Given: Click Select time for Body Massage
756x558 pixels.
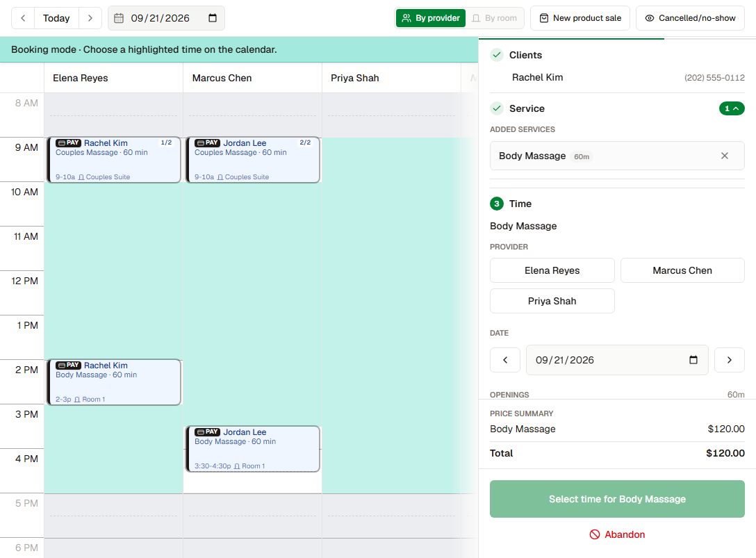Looking at the screenshot, I should pyautogui.click(x=617, y=499).
